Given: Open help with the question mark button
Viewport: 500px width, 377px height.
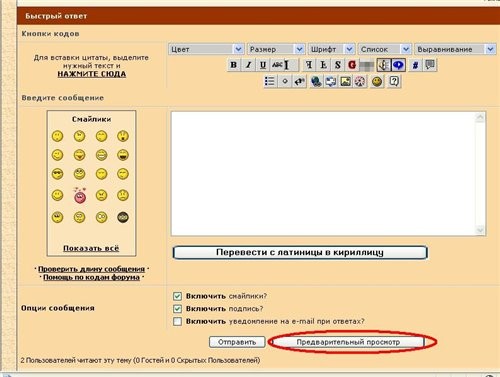Looking at the screenshot, I should (x=394, y=81).
